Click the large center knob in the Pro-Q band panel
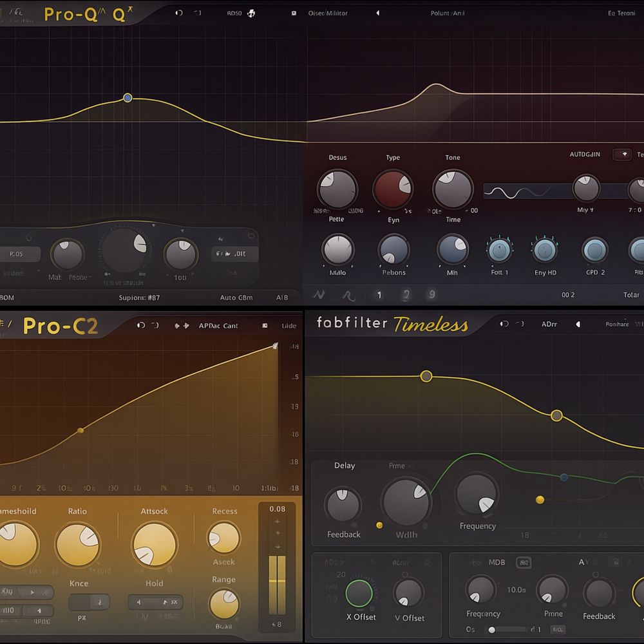Viewport: 644px width, 644px height. pos(125,250)
